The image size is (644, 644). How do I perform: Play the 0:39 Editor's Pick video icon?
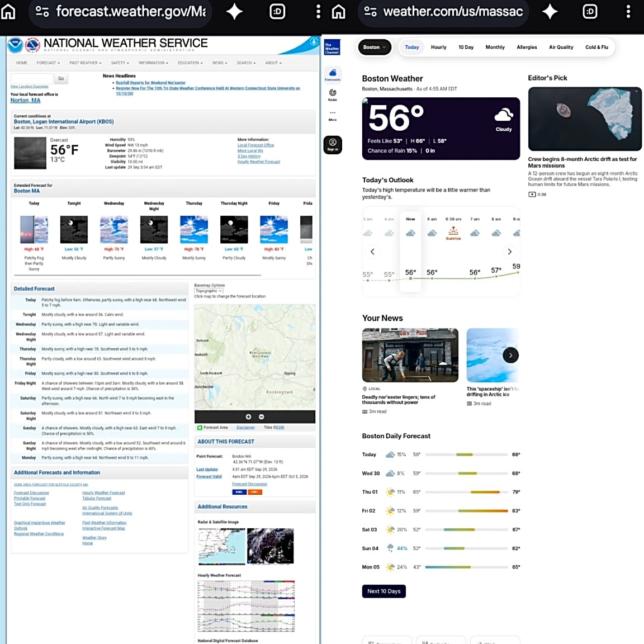pyautogui.click(x=532, y=195)
